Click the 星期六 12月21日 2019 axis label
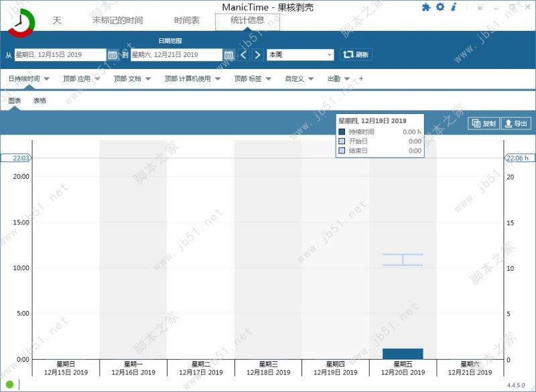The width and height of the screenshot is (536, 392). pyautogui.click(x=470, y=369)
